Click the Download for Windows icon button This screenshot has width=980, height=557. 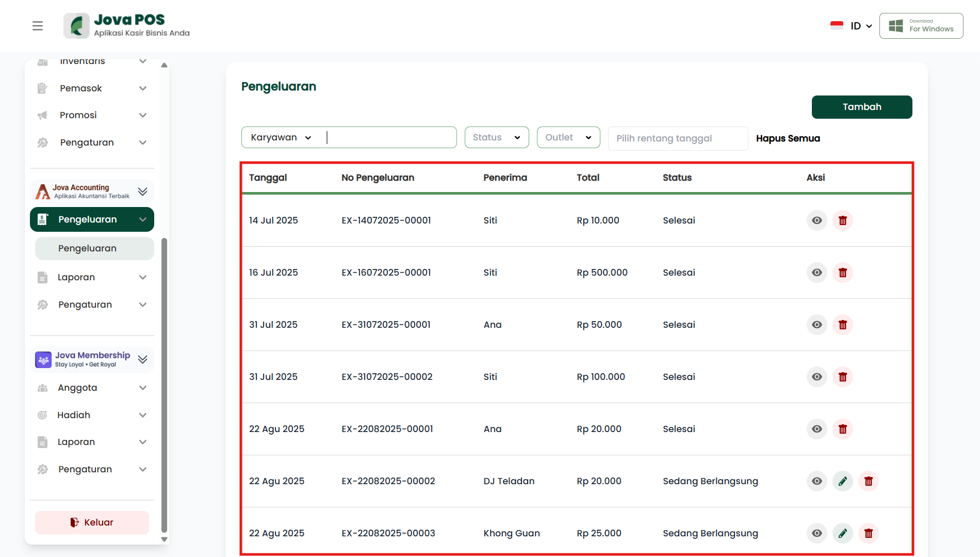921,26
